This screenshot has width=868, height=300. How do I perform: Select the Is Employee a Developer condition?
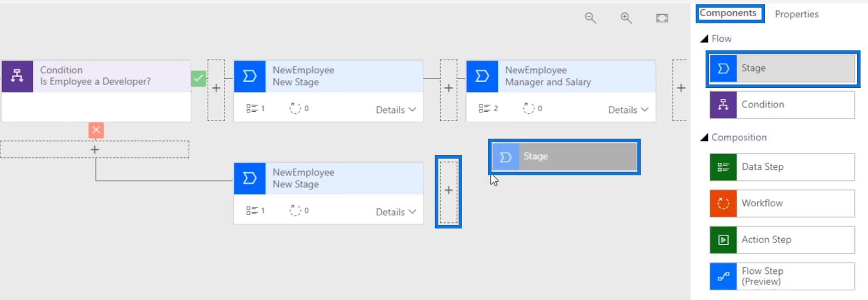pyautogui.click(x=96, y=76)
